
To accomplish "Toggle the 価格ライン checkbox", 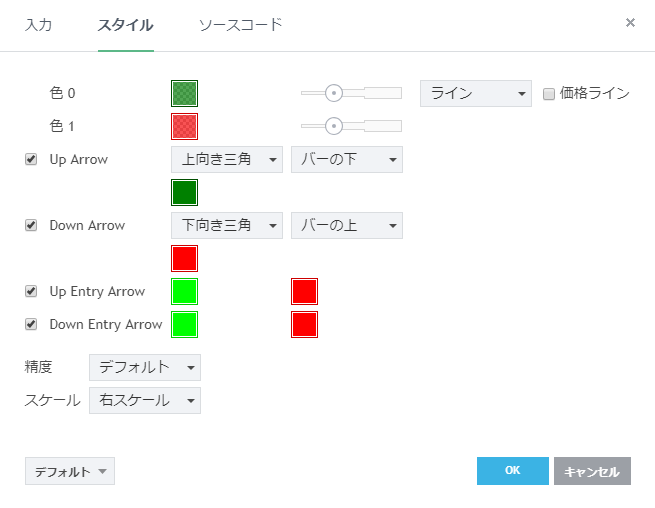I will pyautogui.click(x=549, y=94).
